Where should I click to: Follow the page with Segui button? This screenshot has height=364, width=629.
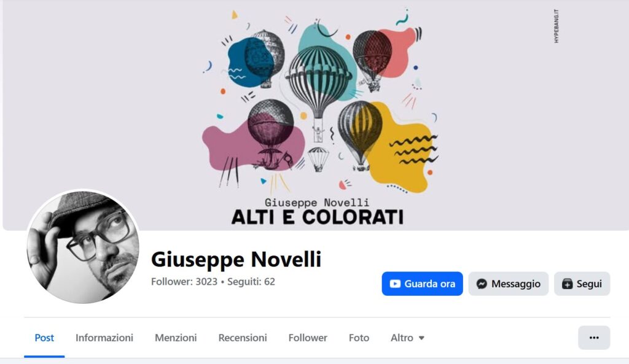tap(582, 284)
